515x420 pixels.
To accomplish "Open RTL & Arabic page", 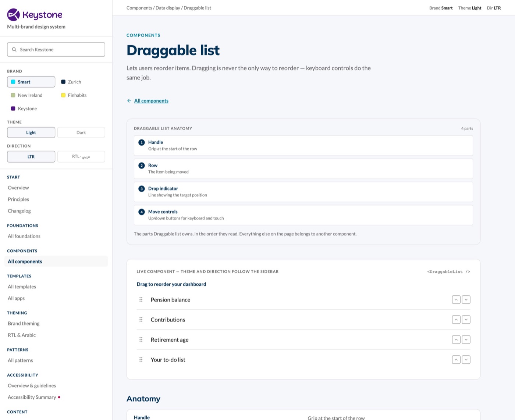I will (x=22, y=335).
